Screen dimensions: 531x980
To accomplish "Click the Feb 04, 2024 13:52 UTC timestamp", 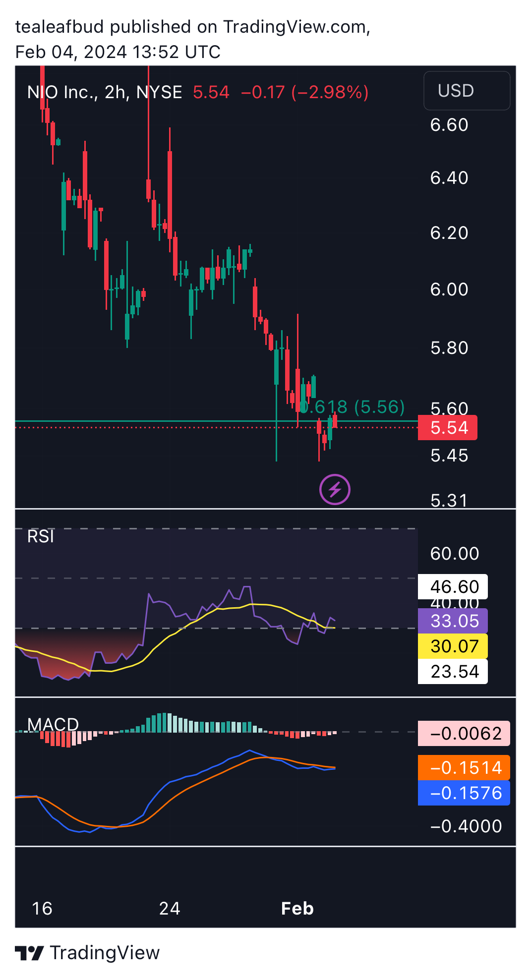I will (x=118, y=52).
